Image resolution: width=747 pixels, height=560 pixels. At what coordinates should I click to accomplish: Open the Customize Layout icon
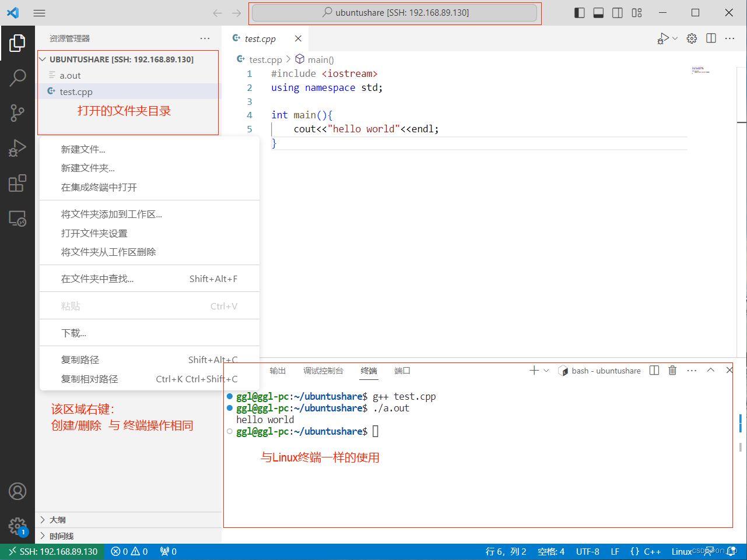click(637, 13)
